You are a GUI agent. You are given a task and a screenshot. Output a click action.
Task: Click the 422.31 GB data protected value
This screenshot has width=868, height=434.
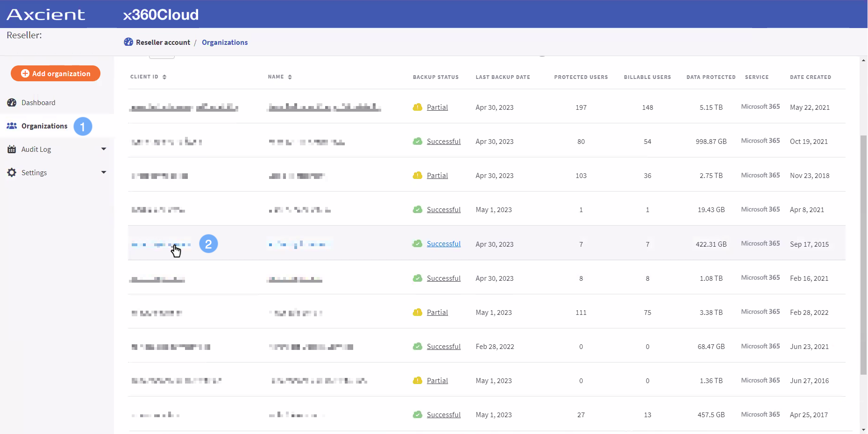[711, 244]
